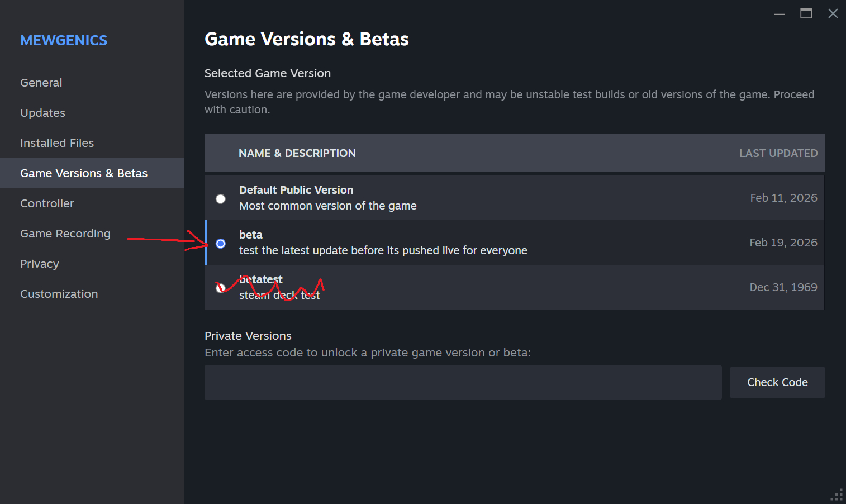The height and width of the screenshot is (504, 846).
Task: Maximize the properties window
Action: (x=806, y=14)
